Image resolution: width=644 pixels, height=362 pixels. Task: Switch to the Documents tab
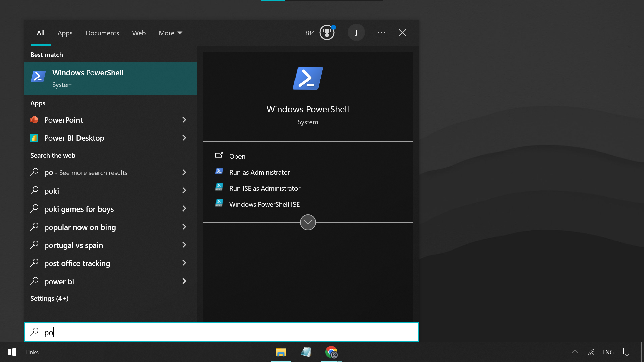click(102, 33)
